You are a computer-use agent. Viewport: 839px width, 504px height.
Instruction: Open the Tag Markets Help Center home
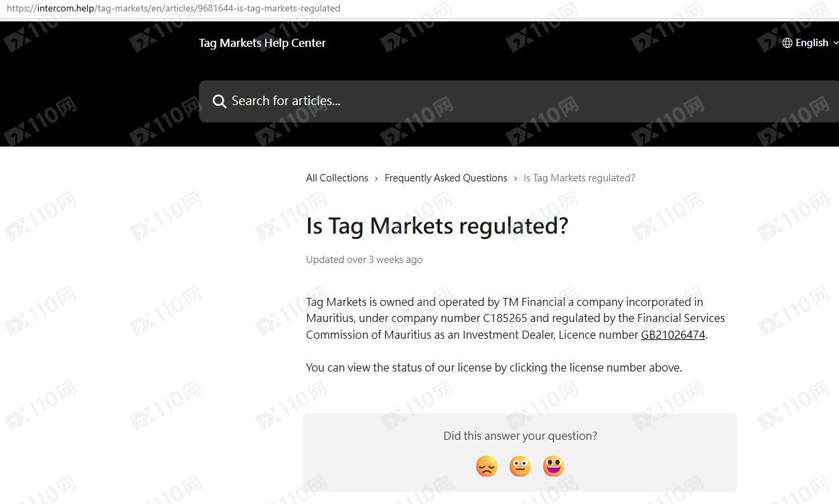tap(262, 43)
